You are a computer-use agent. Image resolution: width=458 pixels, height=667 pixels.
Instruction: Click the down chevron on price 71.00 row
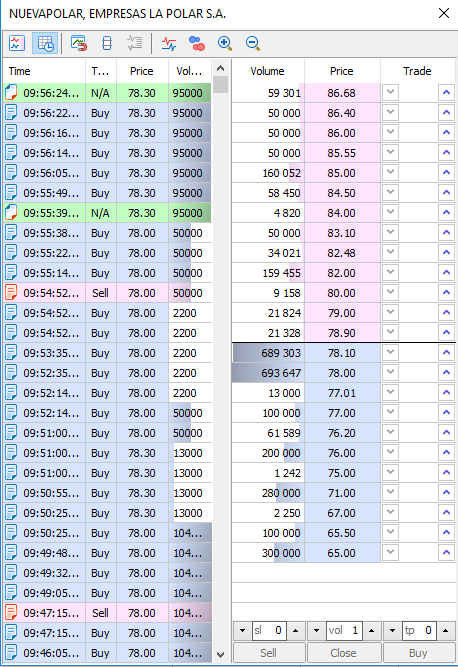[x=390, y=492]
